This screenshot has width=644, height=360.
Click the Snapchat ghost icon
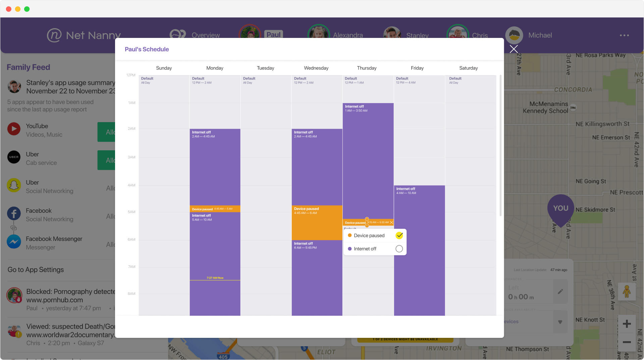(14, 185)
